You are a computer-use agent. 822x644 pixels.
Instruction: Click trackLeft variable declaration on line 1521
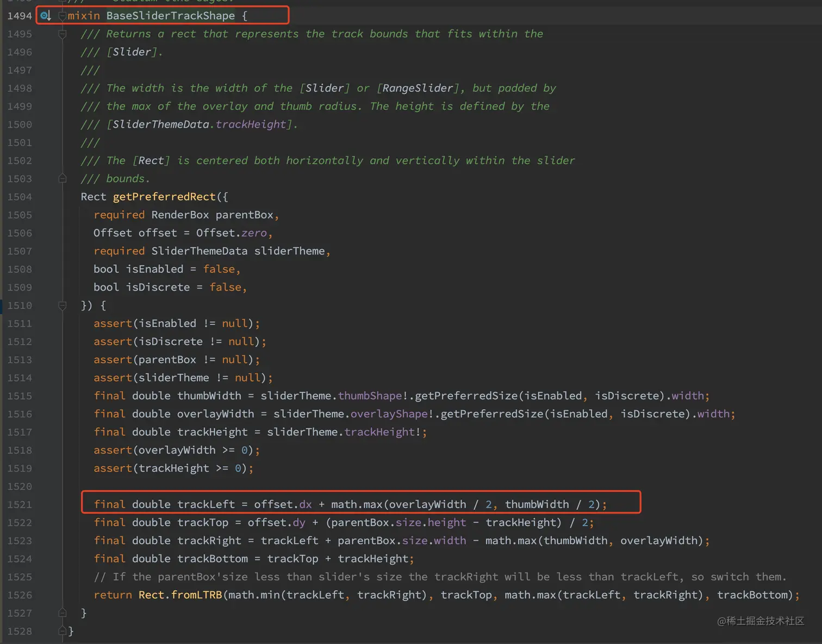tap(206, 504)
